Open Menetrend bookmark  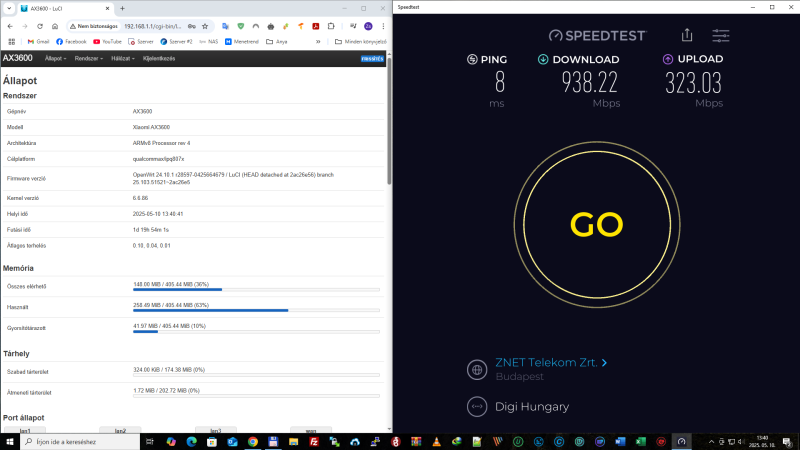242,42
